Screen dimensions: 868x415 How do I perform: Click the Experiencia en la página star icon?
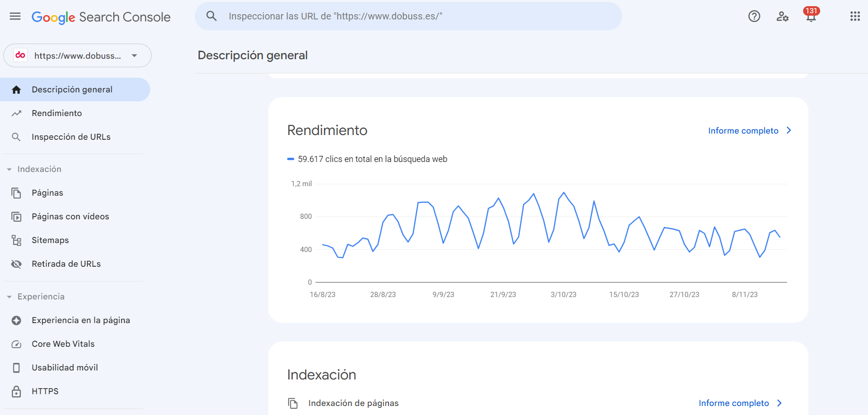(16, 320)
